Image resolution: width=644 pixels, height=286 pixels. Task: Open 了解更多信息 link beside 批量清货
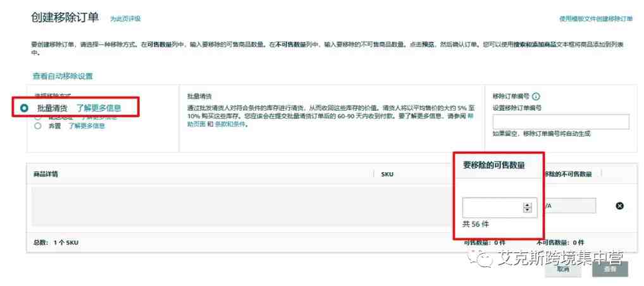point(99,108)
